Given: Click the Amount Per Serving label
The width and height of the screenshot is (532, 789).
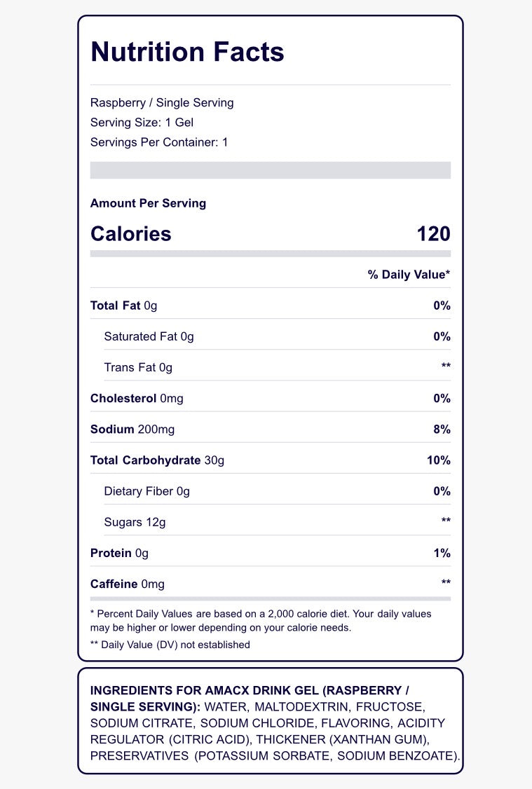Looking at the screenshot, I should click(148, 203).
